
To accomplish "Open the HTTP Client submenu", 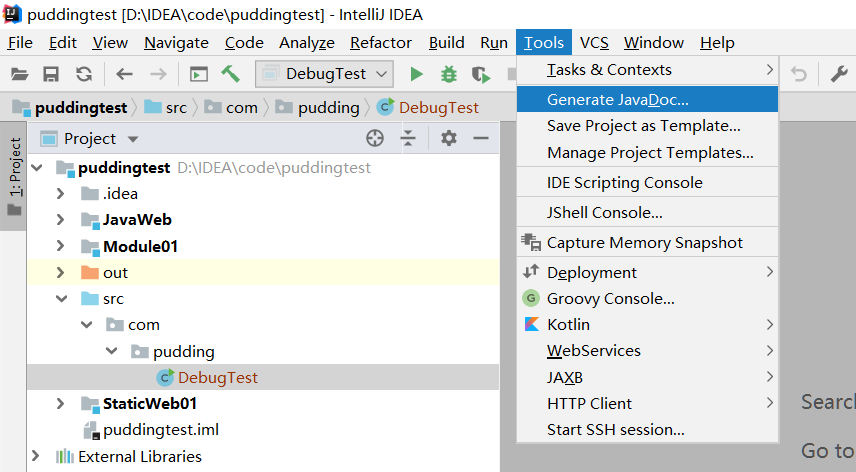I will coord(647,404).
